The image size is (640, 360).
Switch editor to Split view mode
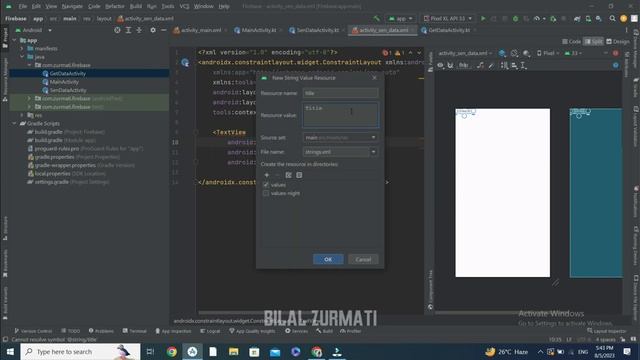tap(593, 42)
